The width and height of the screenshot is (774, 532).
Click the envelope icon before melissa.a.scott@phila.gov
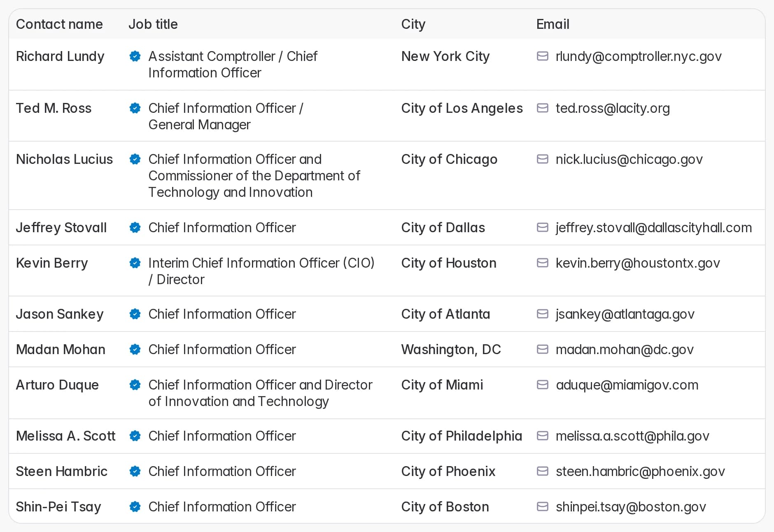(543, 436)
